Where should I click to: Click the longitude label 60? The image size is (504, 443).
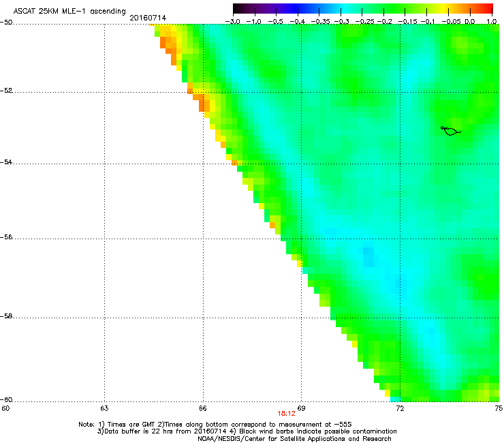coord(5,408)
